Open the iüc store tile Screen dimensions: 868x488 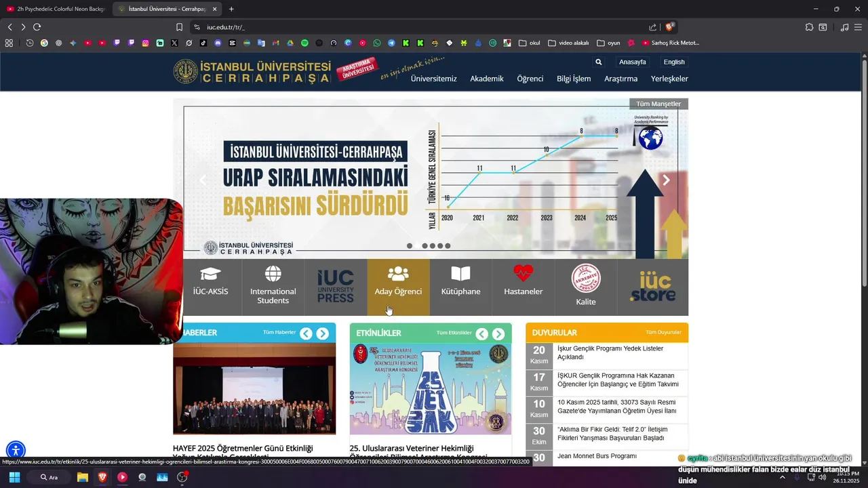coord(652,287)
